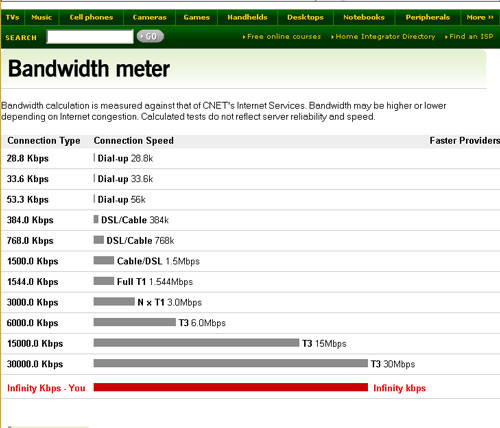Select the Handhelds tab
The width and height of the screenshot is (500, 428).
point(247,17)
